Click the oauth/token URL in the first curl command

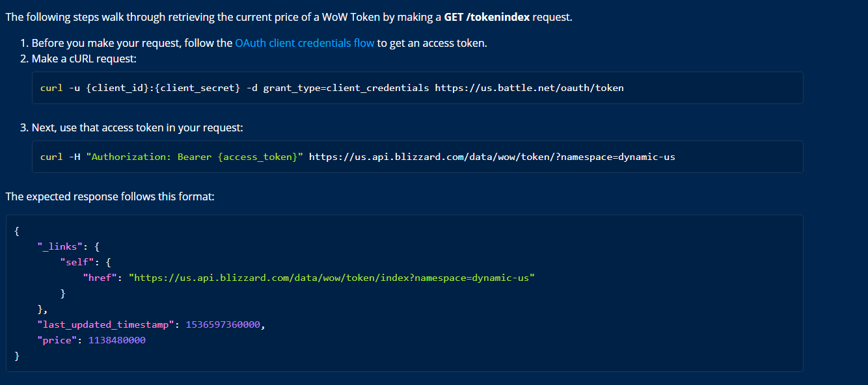(x=529, y=88)
